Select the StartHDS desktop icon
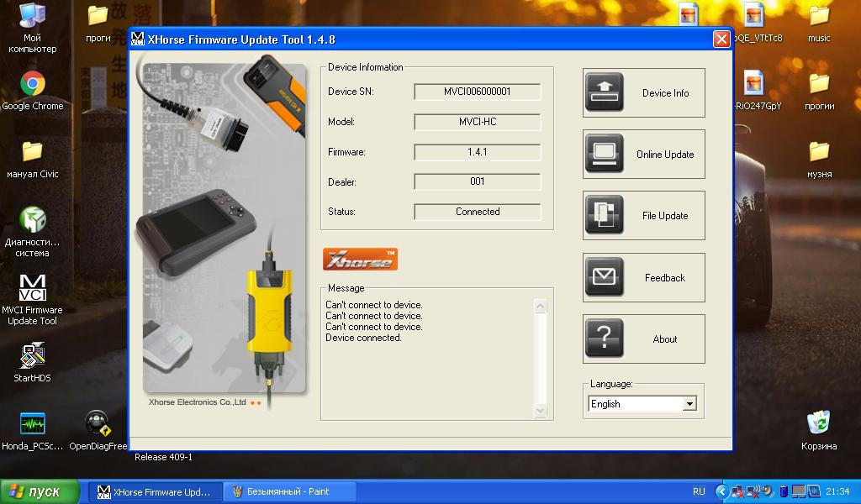This screenshot has width=861, height=504. click(x=33, y=357)
